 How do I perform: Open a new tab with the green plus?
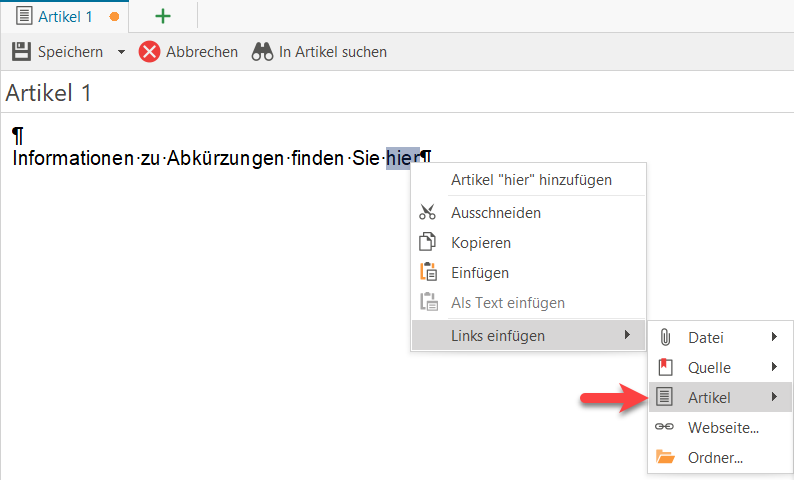pos(162,17)
